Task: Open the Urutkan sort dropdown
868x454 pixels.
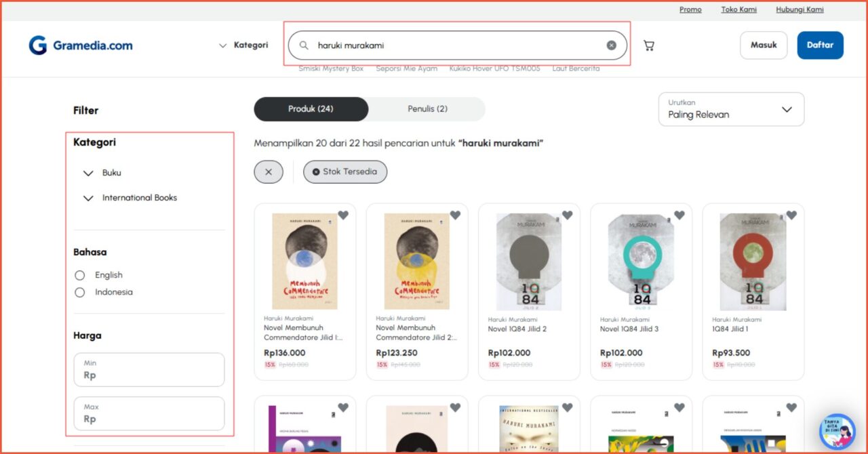Action: (x=731, y=109)
